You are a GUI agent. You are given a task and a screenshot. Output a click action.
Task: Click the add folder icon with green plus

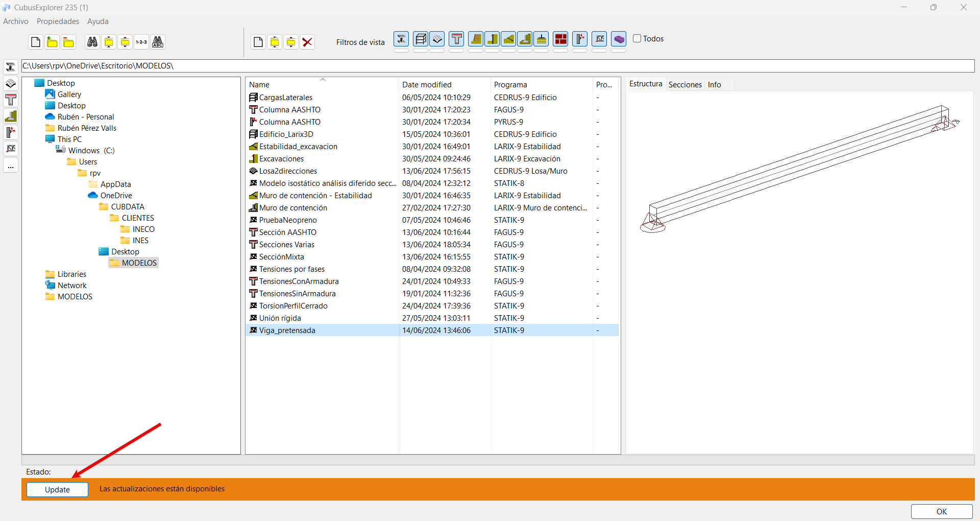[x=52, y=42]
